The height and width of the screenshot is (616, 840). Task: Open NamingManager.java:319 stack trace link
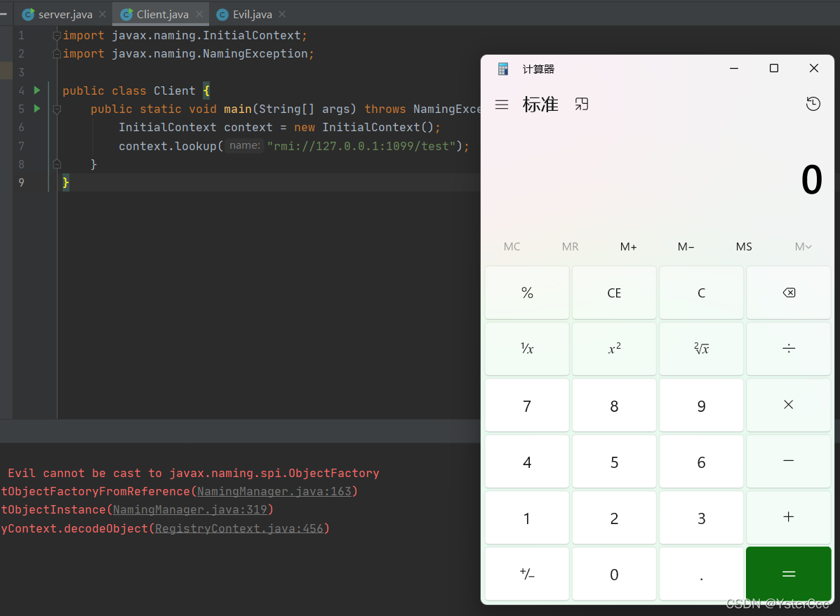[x=189, y=509]
